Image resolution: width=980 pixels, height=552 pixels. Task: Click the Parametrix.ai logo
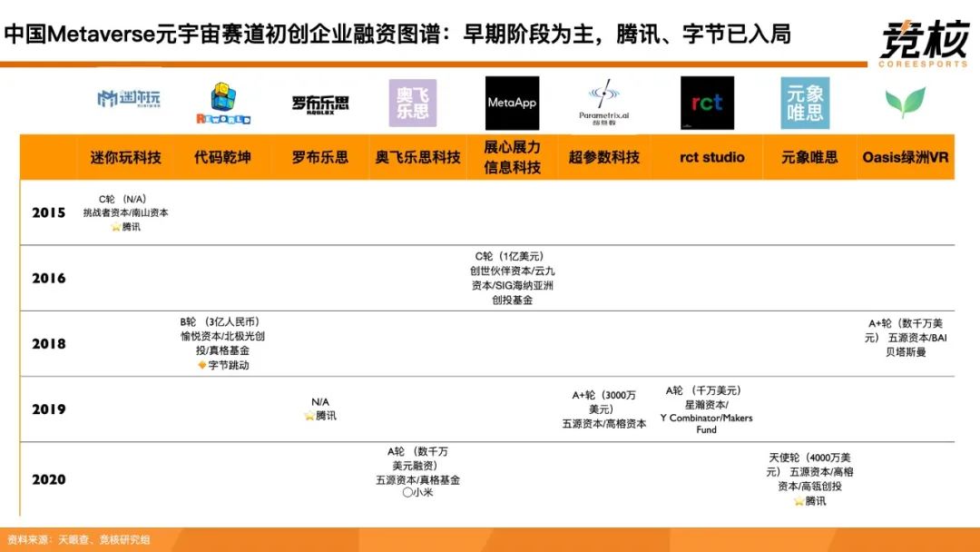point(603,103)
